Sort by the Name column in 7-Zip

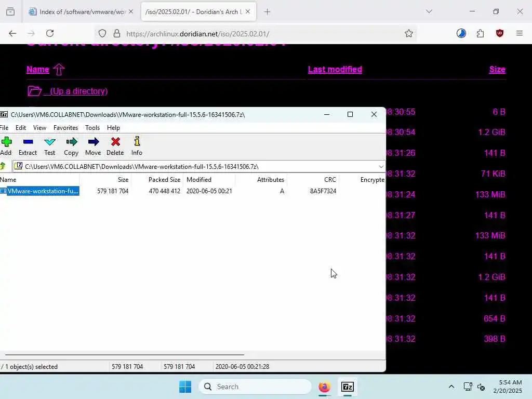[39, 179]
